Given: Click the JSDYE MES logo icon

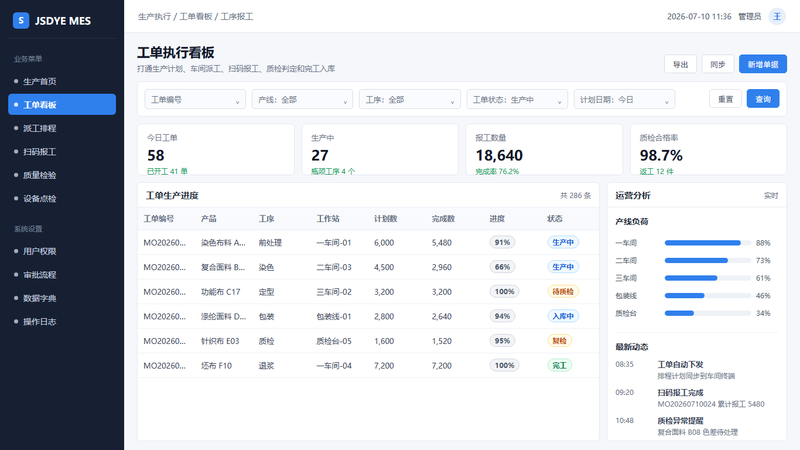Looking at the screenshot, I should click(x=20, y=20).
